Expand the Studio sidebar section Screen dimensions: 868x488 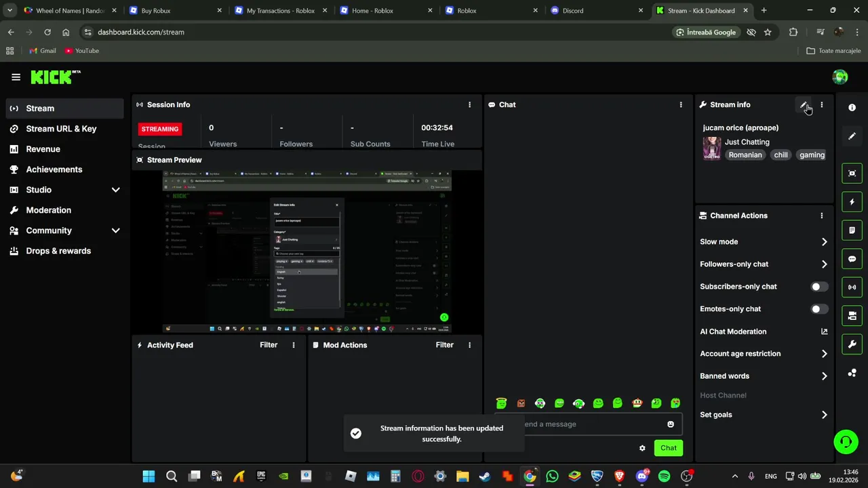pos(115,190)
